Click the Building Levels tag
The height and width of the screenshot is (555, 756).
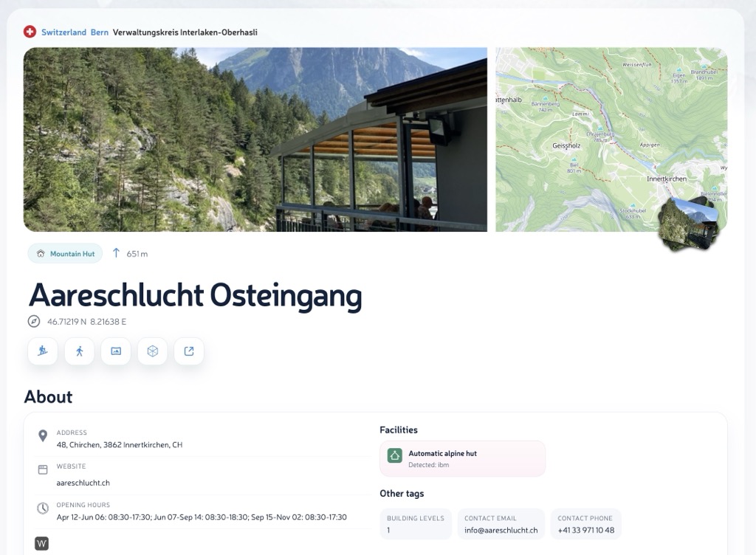pos(416,524)
